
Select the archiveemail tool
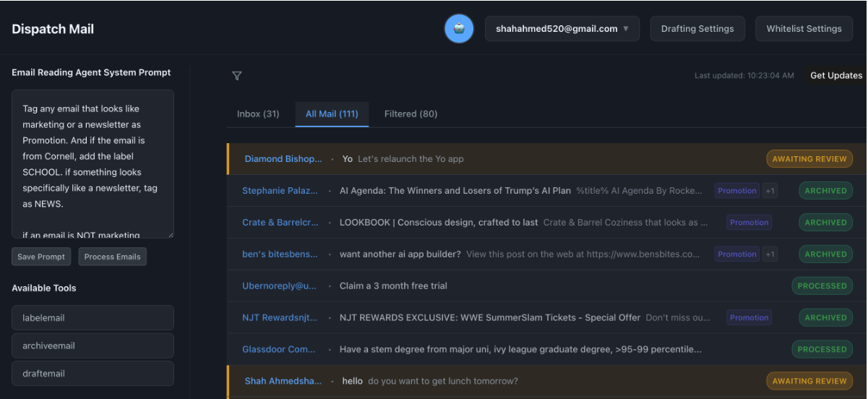click(x=93, y=346)
